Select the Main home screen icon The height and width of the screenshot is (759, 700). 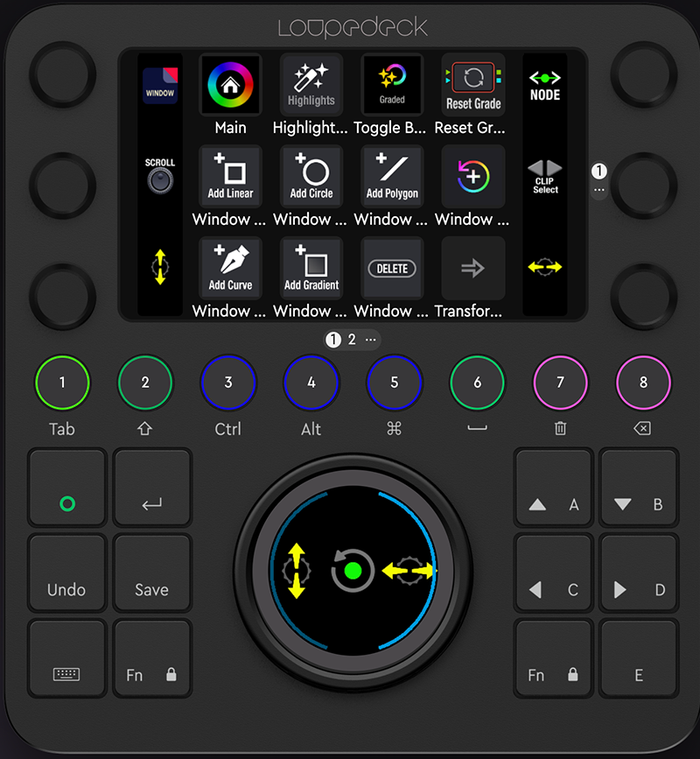click(230, 85)
